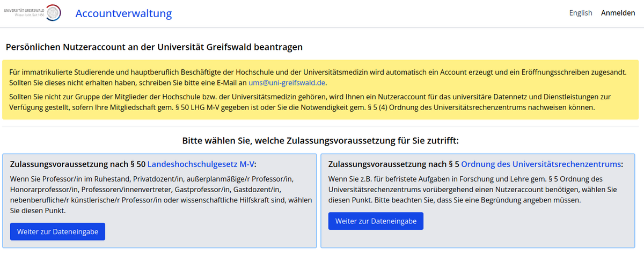
Task: Click the description listing Professor/in im Ruhestand
Action: coord(159,194)
